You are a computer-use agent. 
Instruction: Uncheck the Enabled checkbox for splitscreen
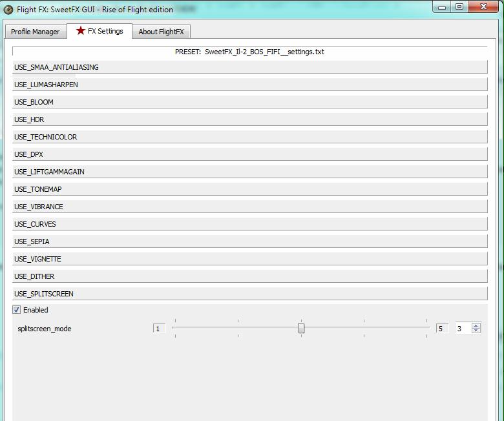16,309
